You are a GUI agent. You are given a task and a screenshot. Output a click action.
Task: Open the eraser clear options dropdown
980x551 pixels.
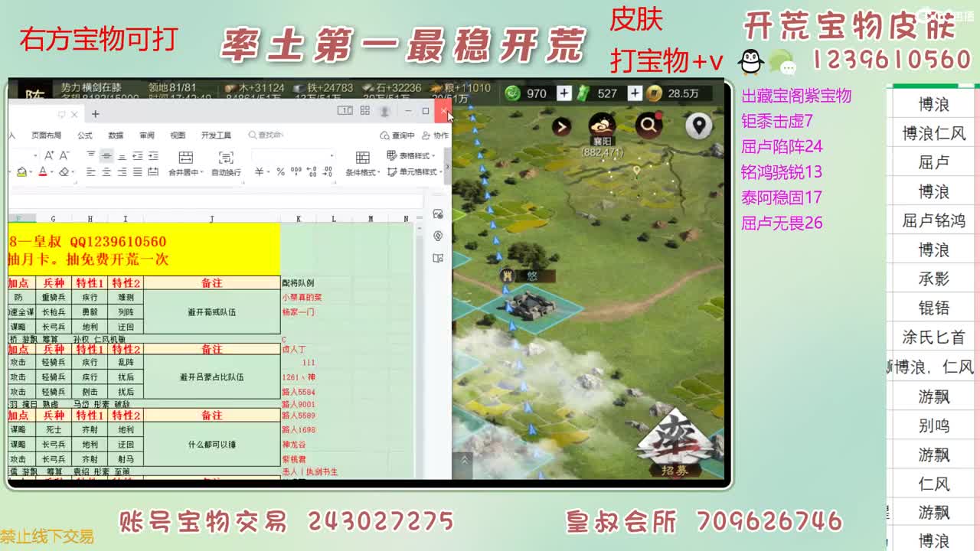(x=73, y=173)
